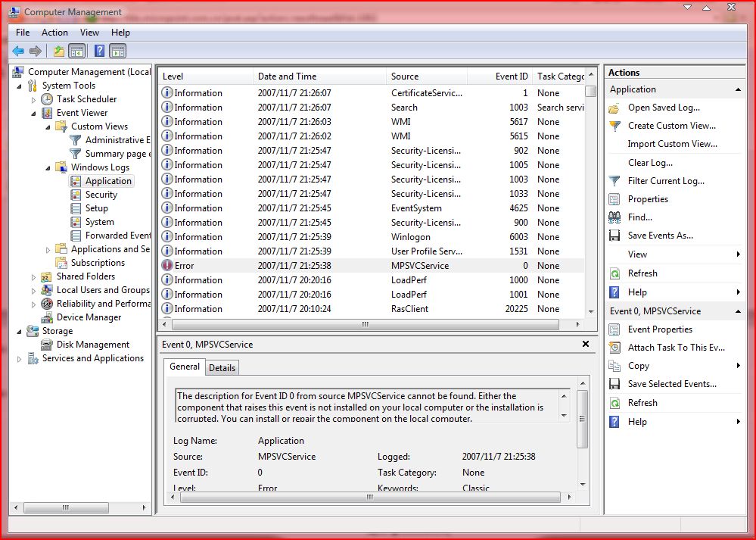
Task: Click Clear Log action
Action: (x=650, y=163)
